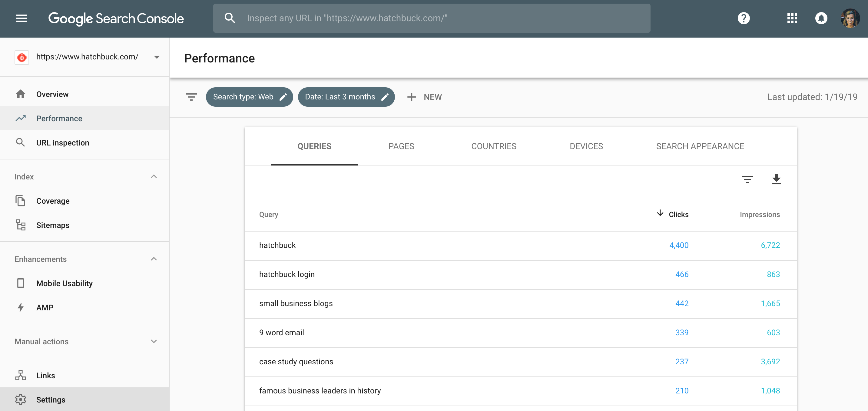Open Coverage report in the sidebar

click(84, 201)
